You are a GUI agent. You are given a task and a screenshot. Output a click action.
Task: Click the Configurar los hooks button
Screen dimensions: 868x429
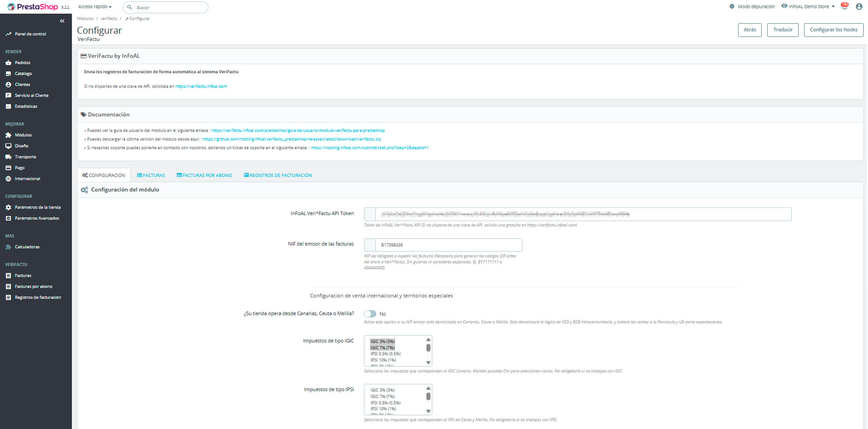[833, 30]
